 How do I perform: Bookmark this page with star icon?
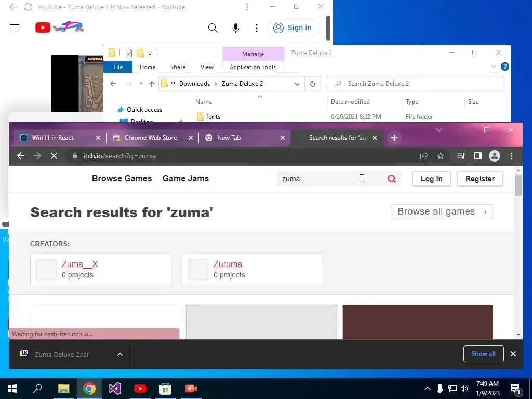pyautogui.click(x=441, y=156)
